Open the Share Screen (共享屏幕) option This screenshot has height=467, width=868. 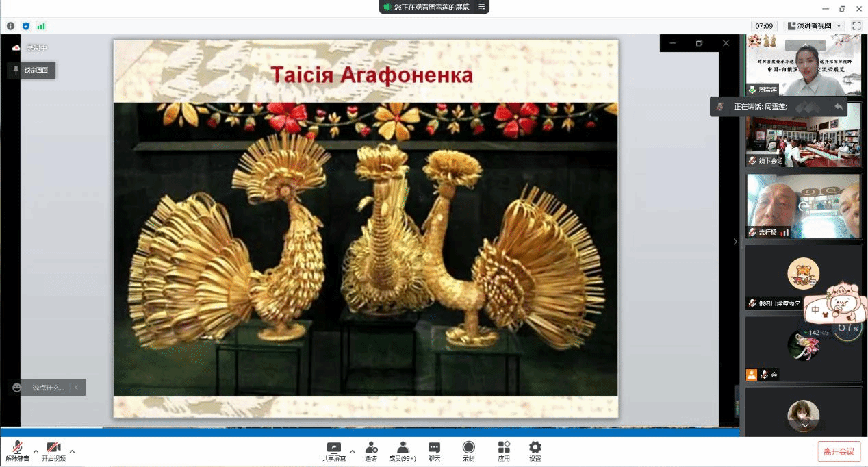point(334,450)
